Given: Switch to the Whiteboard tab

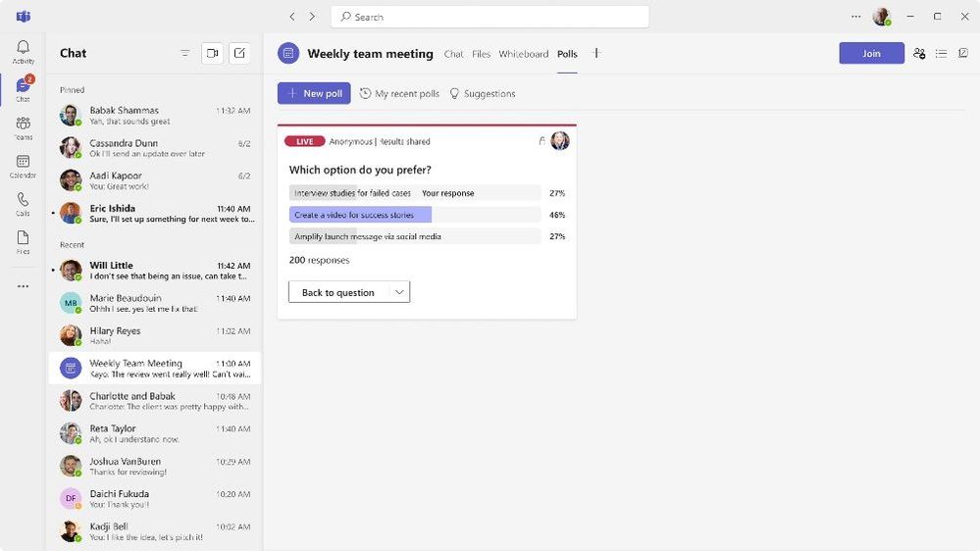Looking at the screenshot, I should pyautogui.click(x=523, y=54).
